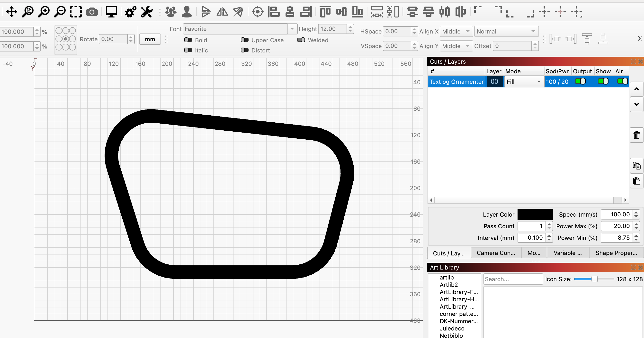Viewport: 644px width, 338px height.
Task: Click the mirror horizontally icon
Action: (x=222, y=12)
